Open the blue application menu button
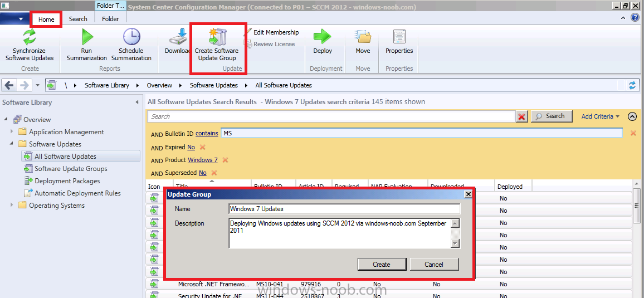 [x=15, y=19]
